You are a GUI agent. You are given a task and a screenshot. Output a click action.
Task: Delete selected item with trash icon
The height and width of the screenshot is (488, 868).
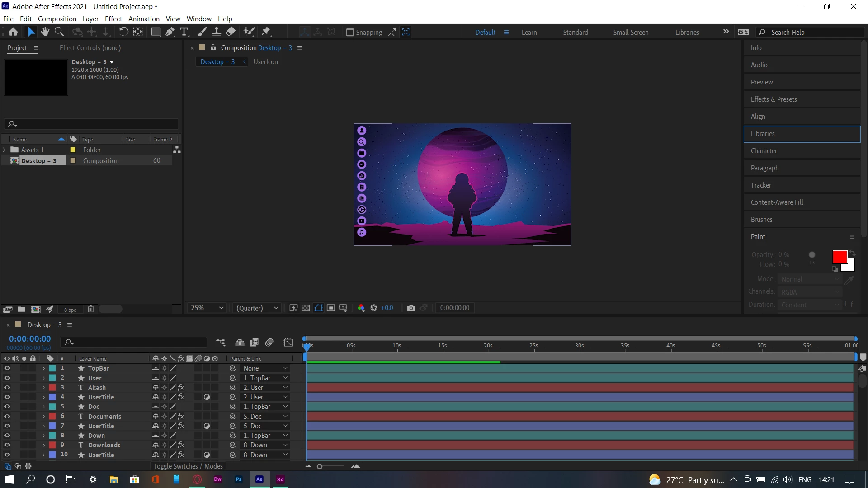[x=90, y=309]
